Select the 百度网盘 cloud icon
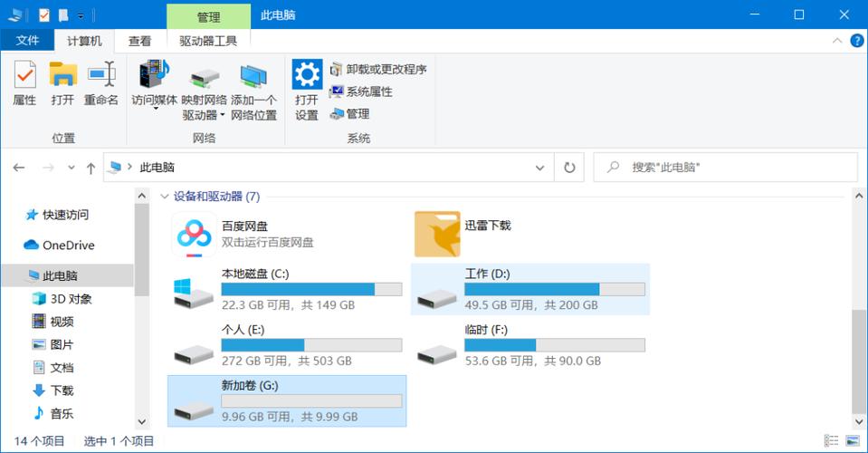868x453 pixels. pyautogui.click(x=194, y=236)
